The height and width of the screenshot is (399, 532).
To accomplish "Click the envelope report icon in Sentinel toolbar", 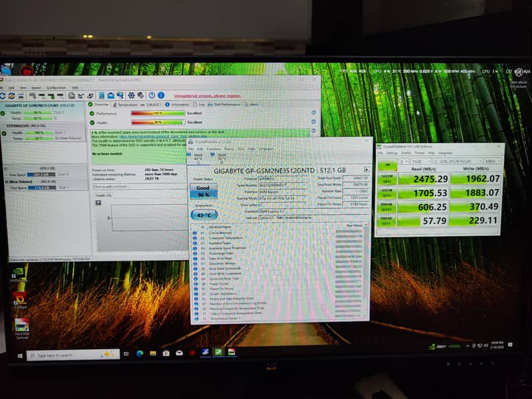I will 111,94.
